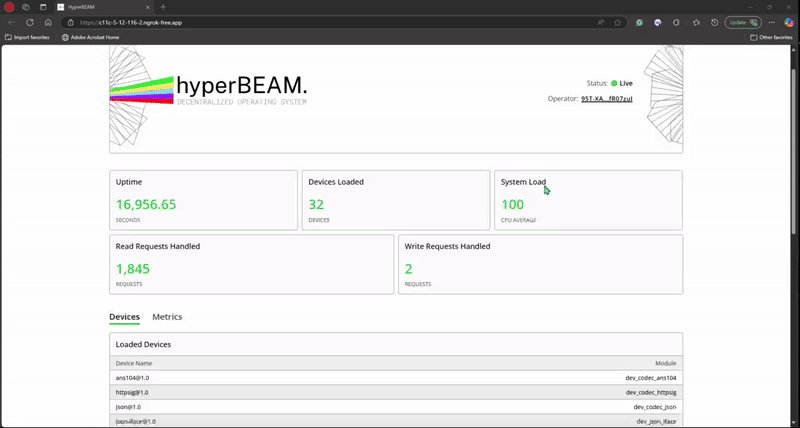Open the tab actions menu icon
Image resolution: width=800 pixels, height=428 pixels.
pos(43,7)
